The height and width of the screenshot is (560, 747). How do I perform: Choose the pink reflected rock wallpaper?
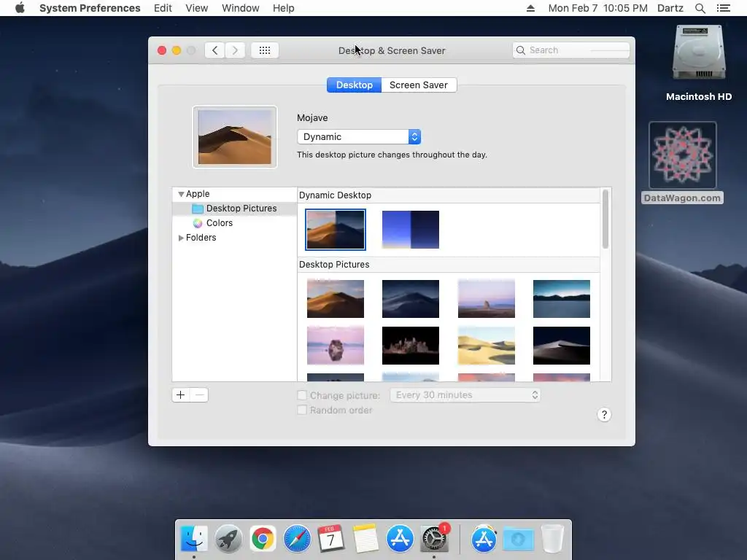coord(336,345)
